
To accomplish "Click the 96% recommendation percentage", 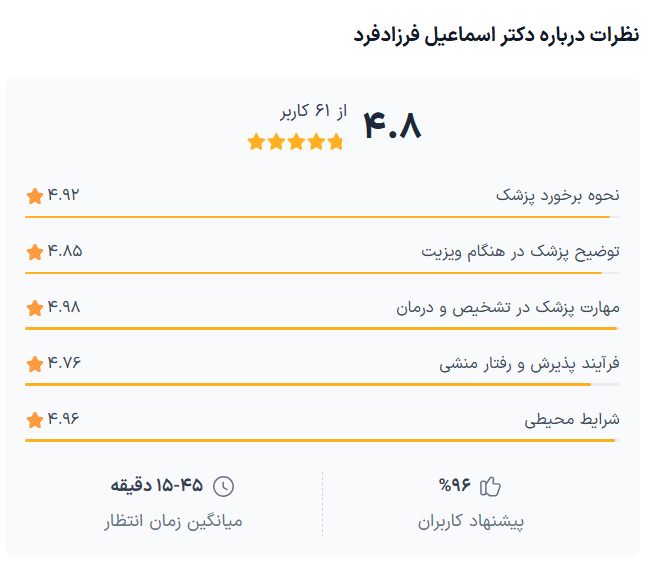I will click(454, 486).
